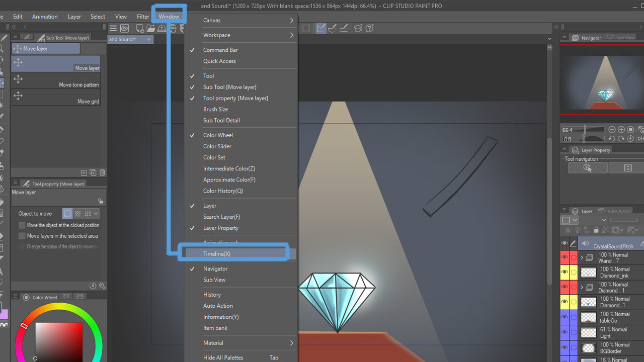Expand the Workspace submenu

(x=240, y=35)
